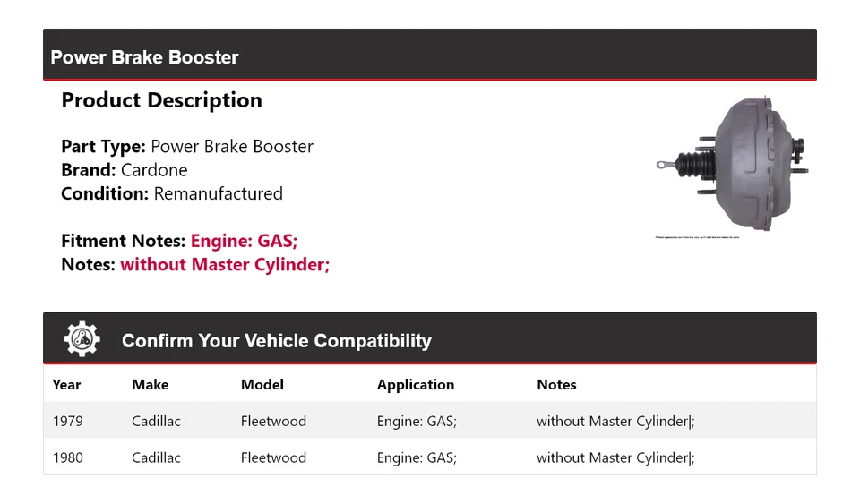Select the Product Description heading
This screenshot has height=504, width=860.
tap(161, 100)
